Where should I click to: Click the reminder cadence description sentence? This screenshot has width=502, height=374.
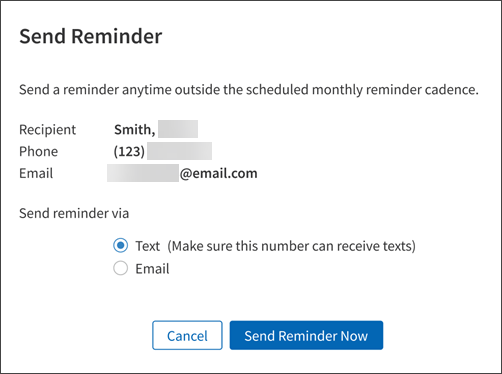point(249,90)
